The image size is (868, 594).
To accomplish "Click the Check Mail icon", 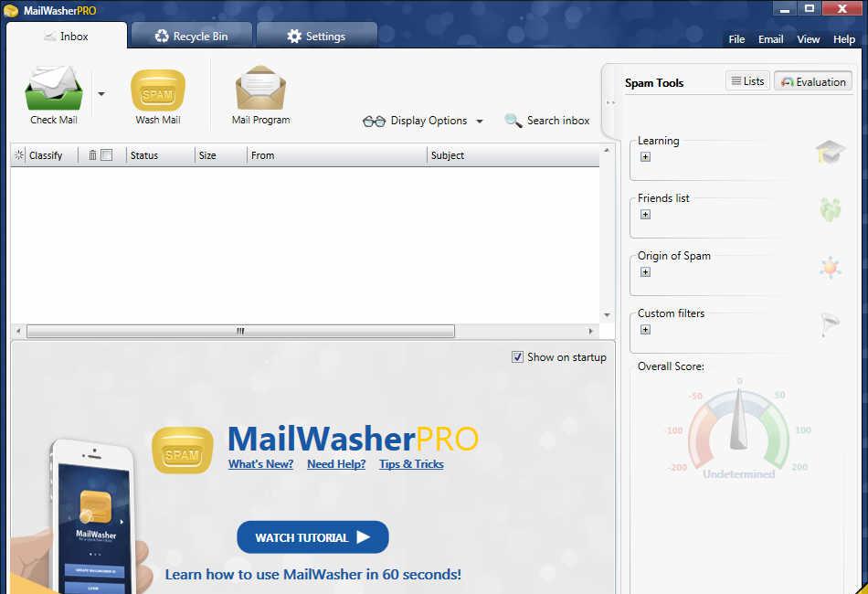I will click(53, 88).
